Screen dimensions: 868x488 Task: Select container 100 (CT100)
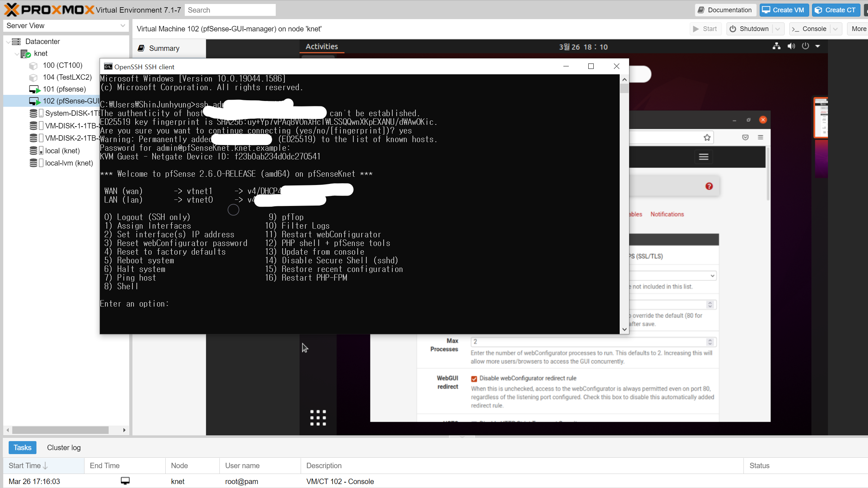pos(62,65)
